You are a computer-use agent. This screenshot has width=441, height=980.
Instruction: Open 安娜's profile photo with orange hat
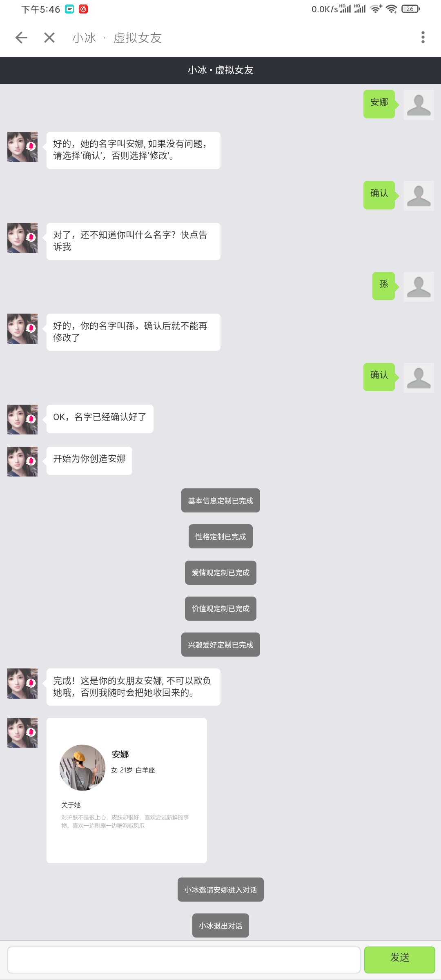point(82,768)
